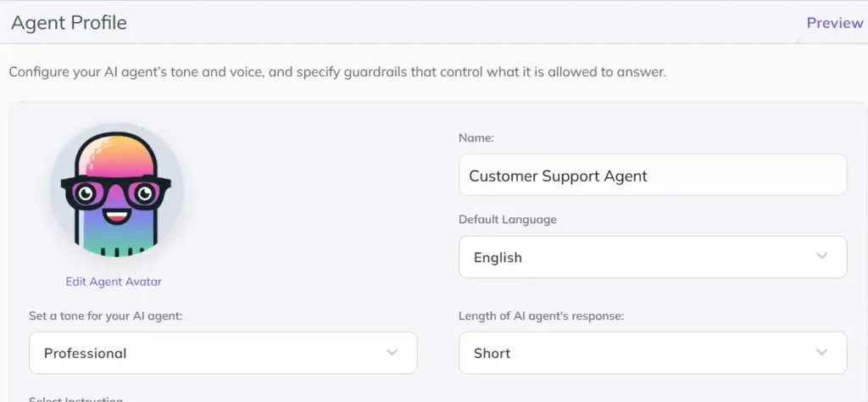
Task: Click the Agent Profile heading
Action: [x=70, y=23]
